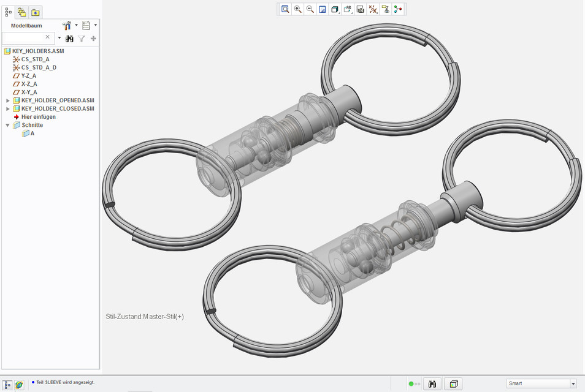The image size is (585, 392).
Task: Click the 3D box selection button in status bar
Action: pos(454,384)
